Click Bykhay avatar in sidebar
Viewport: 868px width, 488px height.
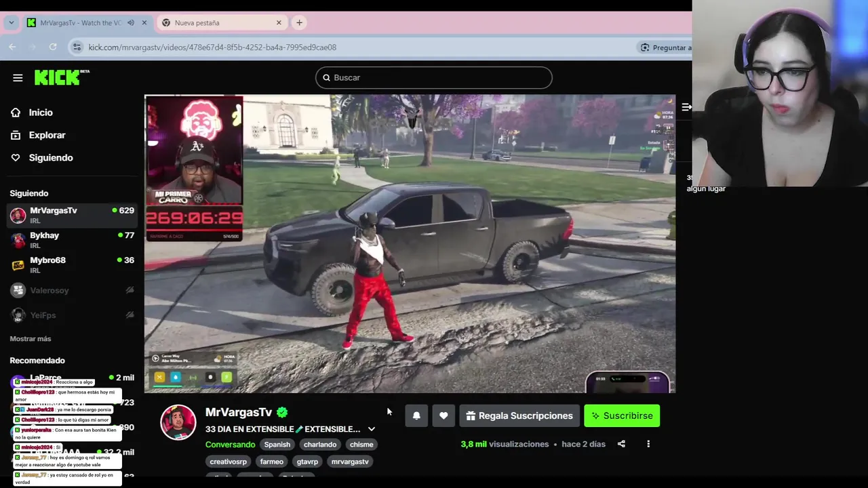(18, 241)
